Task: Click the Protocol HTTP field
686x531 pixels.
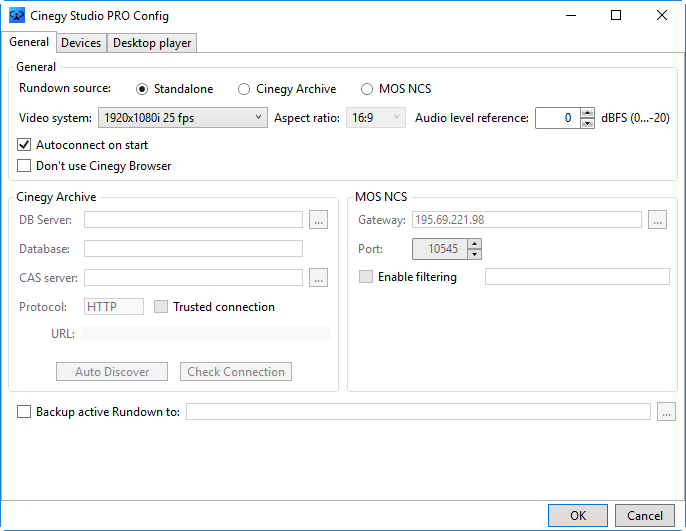Action: 114,307
